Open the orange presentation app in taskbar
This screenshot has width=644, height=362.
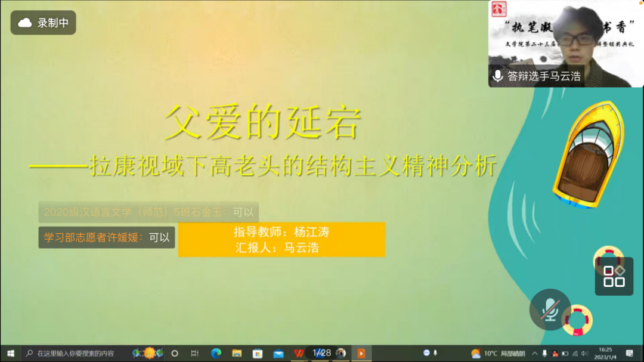pyautogui.click(x=361, y=353)
